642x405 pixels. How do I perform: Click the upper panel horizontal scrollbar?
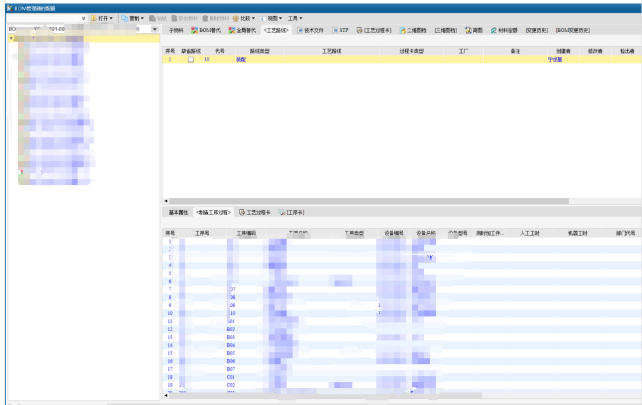point(400,202)
